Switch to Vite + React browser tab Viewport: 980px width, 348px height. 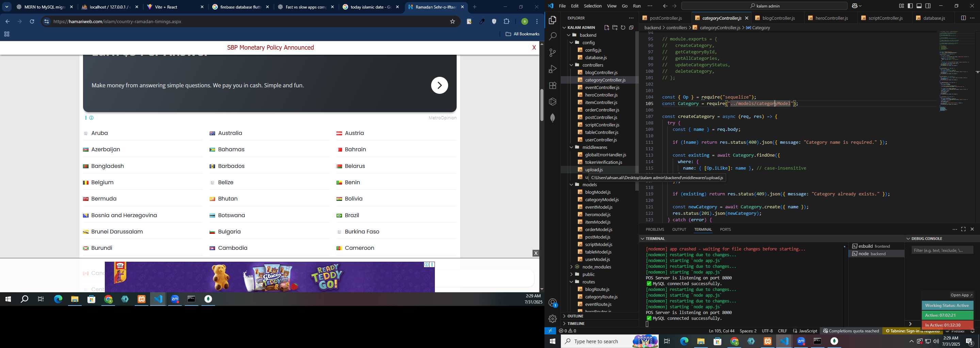pyautogui.click(x=175, y=7)
